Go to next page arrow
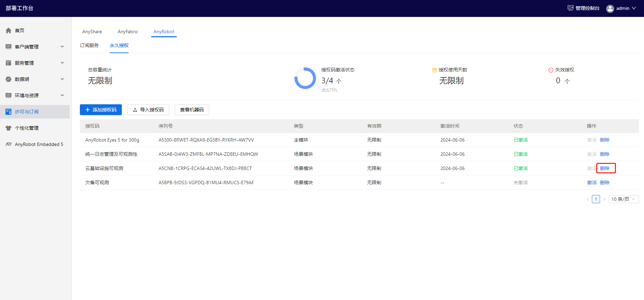Image resolution: width=644 pixels, height=300 pixels. 604,199
